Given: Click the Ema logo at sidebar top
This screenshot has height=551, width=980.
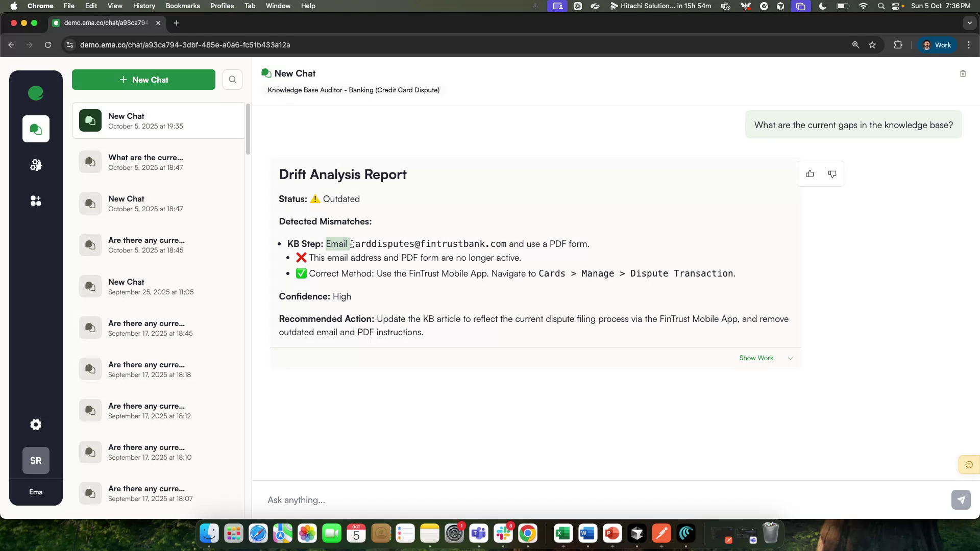Looking at the screenshot, I should pyautogui.click(x=36, y=93).
